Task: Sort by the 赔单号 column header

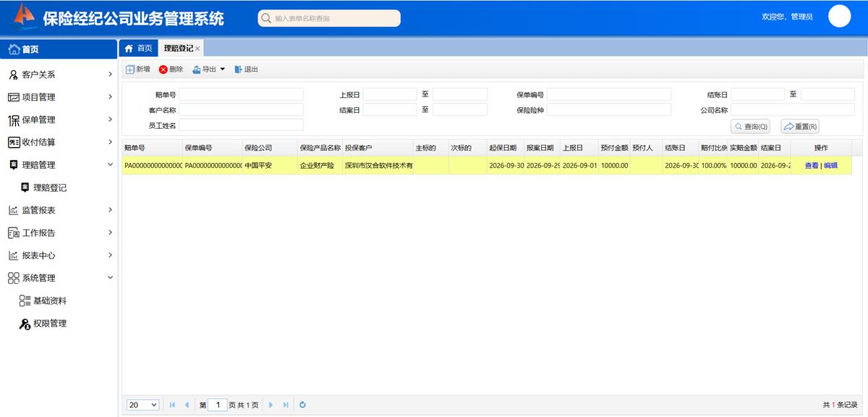Action: pyautogui.click(x=152, y=148)
